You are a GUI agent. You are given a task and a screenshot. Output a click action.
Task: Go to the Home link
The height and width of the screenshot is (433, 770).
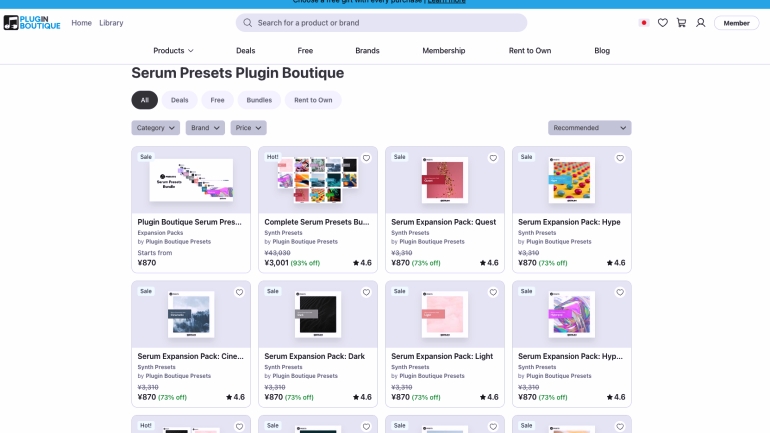82,23
